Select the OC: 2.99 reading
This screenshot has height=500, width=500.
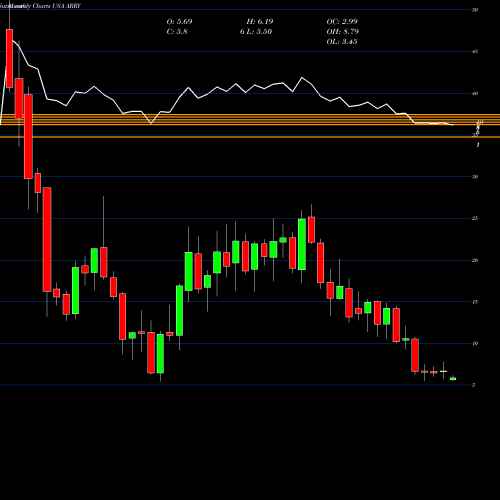click(342, 22)
